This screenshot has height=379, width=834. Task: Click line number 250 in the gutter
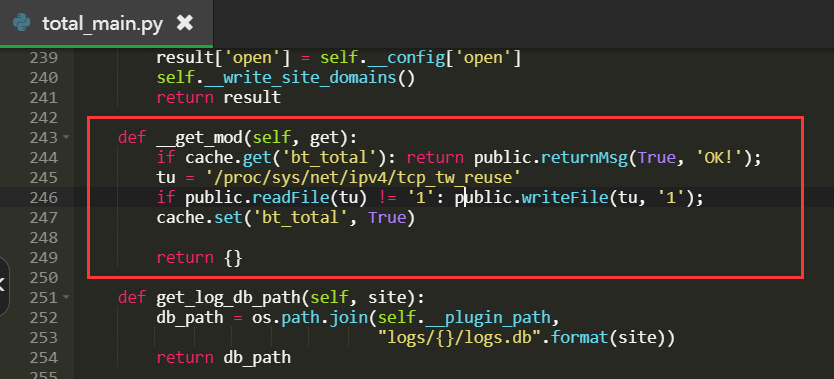click(x=43, y=277)
